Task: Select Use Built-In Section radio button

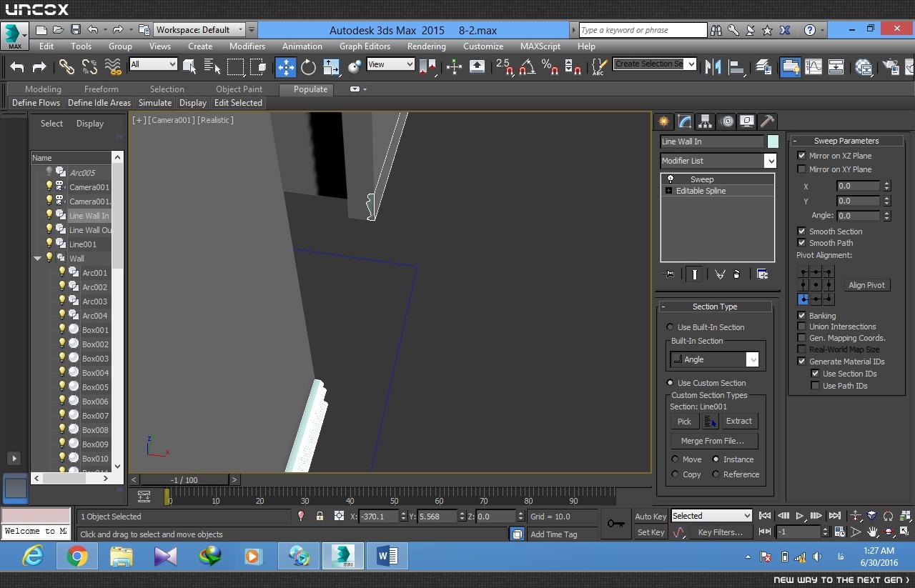Action: (x=670, y=327)
